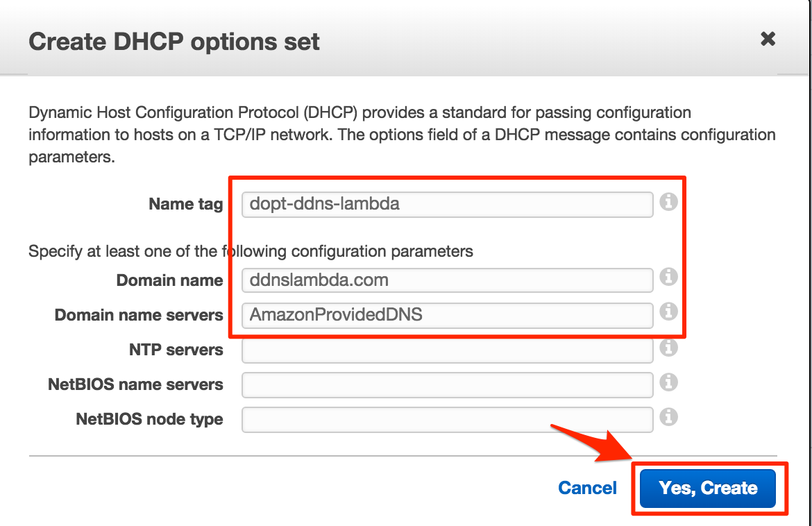Cancel the DHCP options set creation
This screenshot has width=812, height=526.
click(587, 489)
